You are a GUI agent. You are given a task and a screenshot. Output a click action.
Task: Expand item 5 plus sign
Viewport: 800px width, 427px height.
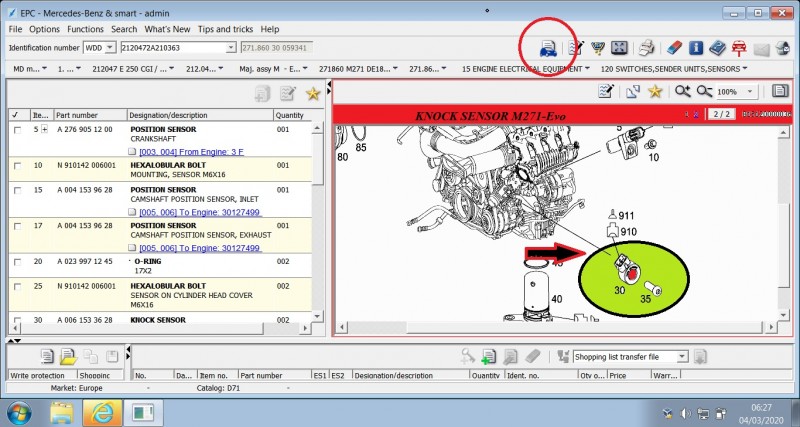click(x=44, y=130)
